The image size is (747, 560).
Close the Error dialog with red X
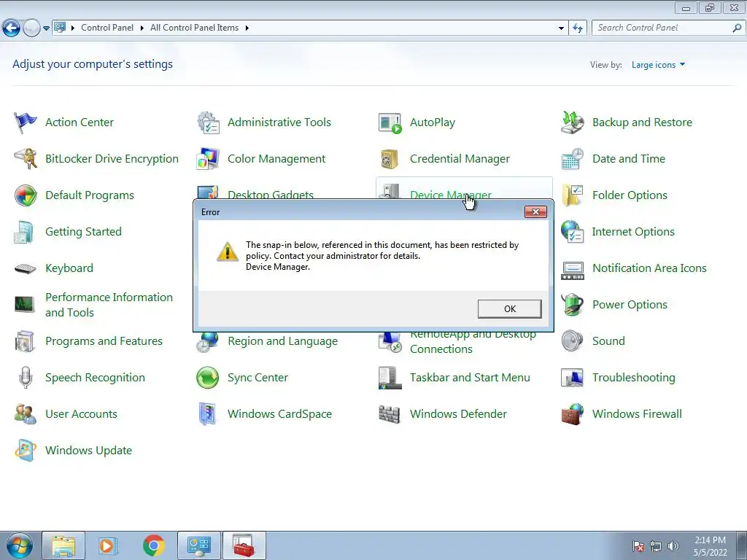coord(535,212)
